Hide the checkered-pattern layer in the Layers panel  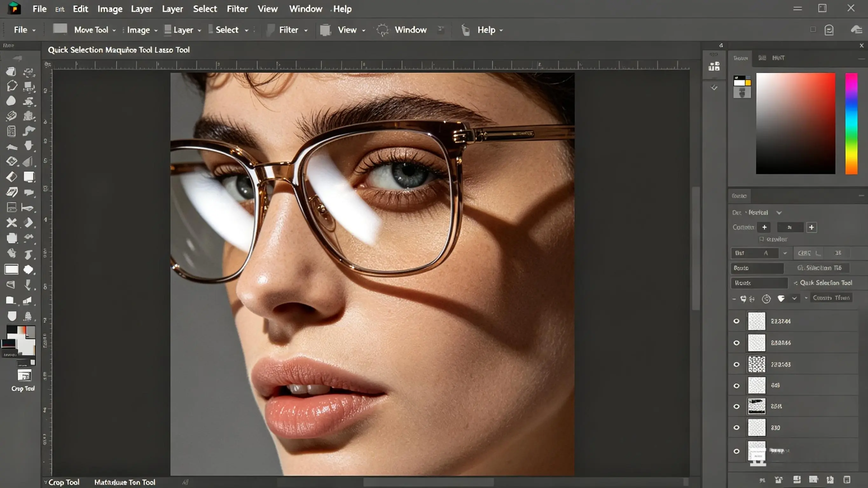736,364
